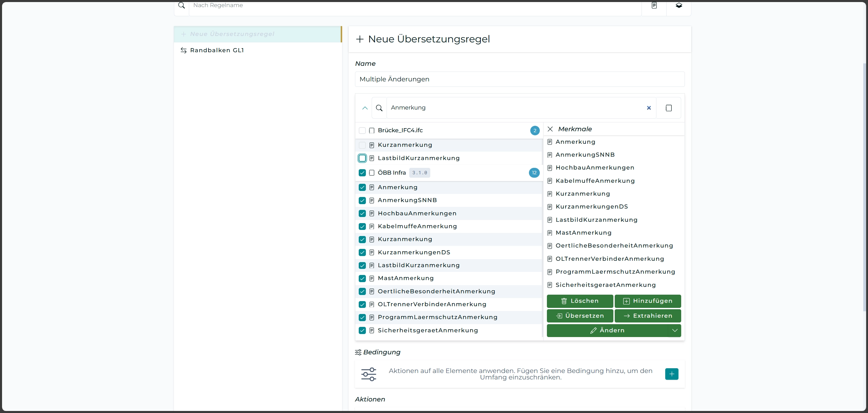
Task: Click the rule name search magnifier icon
Action: pyautogui.click(x=182, y=5)
